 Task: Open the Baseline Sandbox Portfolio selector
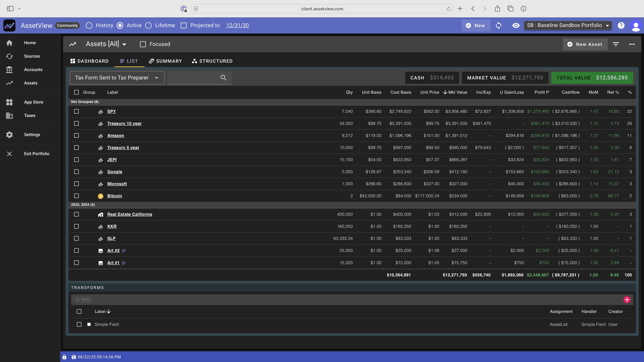pyautogui.click(x=568, y=25)
